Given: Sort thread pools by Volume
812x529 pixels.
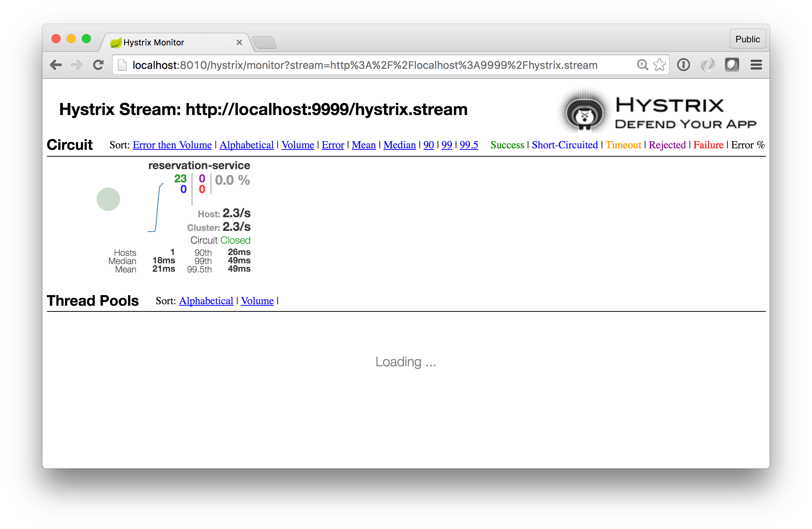Looking at the screenshot, I should point(257,301).
